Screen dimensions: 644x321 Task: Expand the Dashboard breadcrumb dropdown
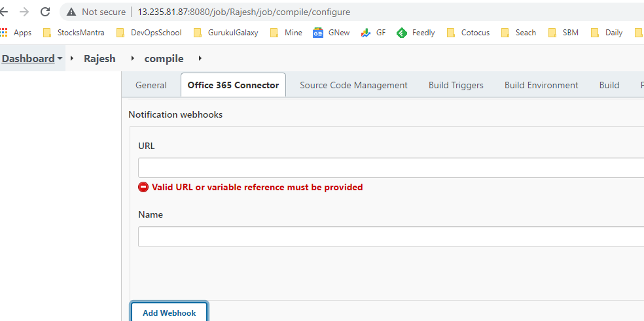coord(60,59)
